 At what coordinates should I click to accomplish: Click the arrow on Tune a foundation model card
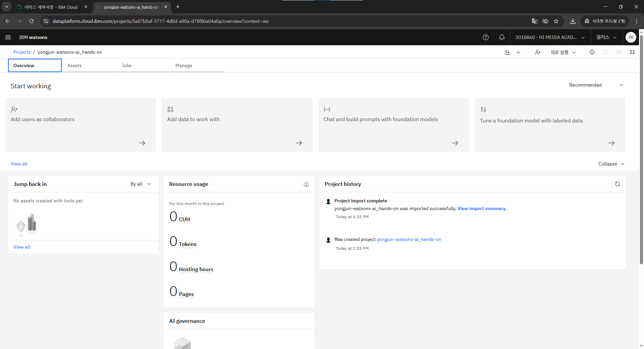tap(611, 143)
